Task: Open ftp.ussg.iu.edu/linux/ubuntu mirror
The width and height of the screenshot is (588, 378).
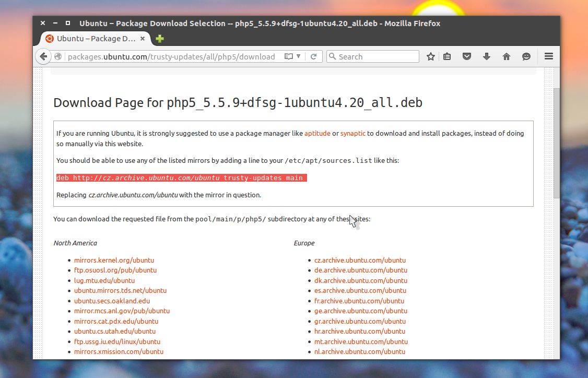Action: point(117,341)
